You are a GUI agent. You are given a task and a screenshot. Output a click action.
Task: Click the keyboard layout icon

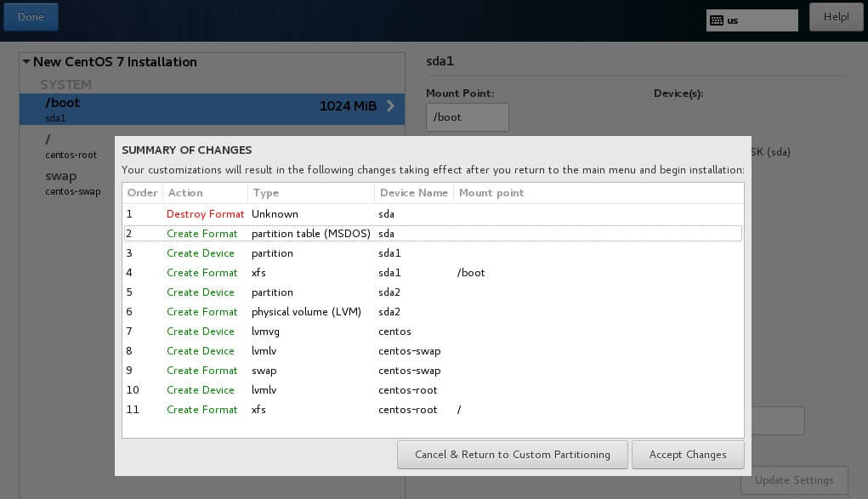tap(716, 20)
